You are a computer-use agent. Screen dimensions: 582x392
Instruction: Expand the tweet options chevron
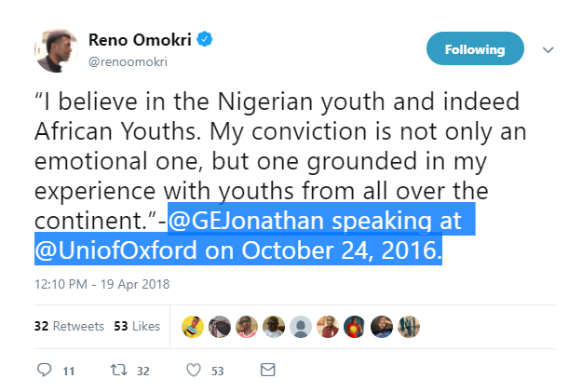tap(548, 49)
